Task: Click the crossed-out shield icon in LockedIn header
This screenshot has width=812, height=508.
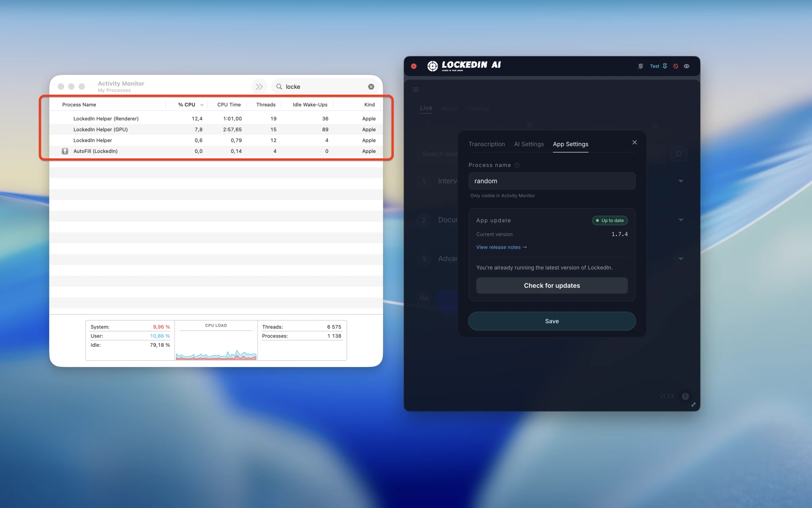Action: pyautogui.click(x=640, y=66)
